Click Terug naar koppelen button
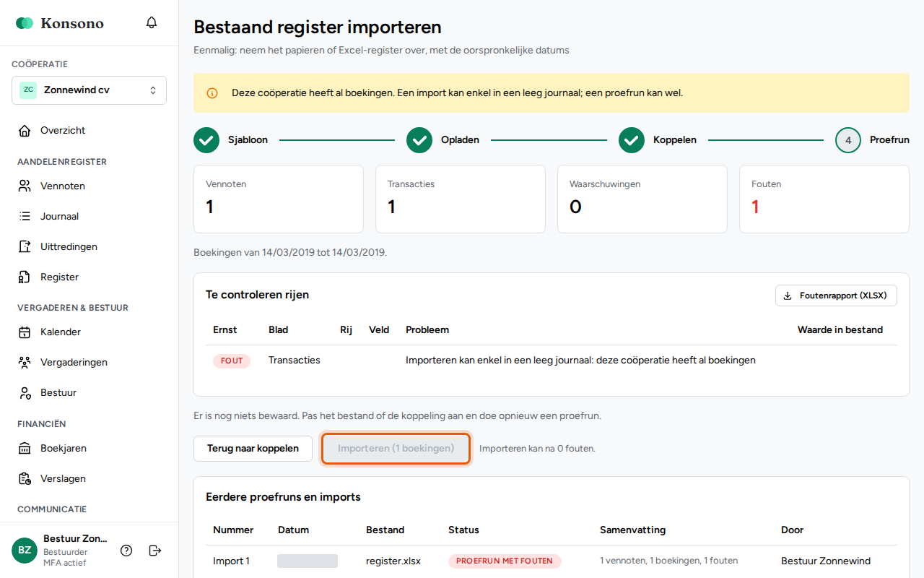The width and height of the screenshot is (924, 578). pyautogui.click(x=253, y=449)
